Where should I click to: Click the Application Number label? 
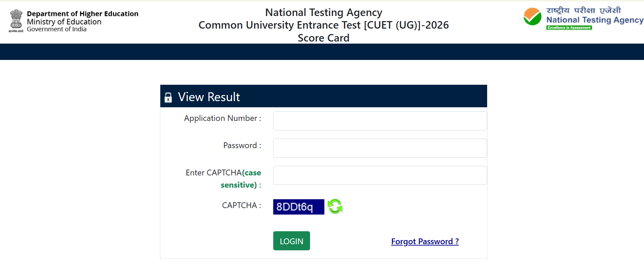[222, 118]
